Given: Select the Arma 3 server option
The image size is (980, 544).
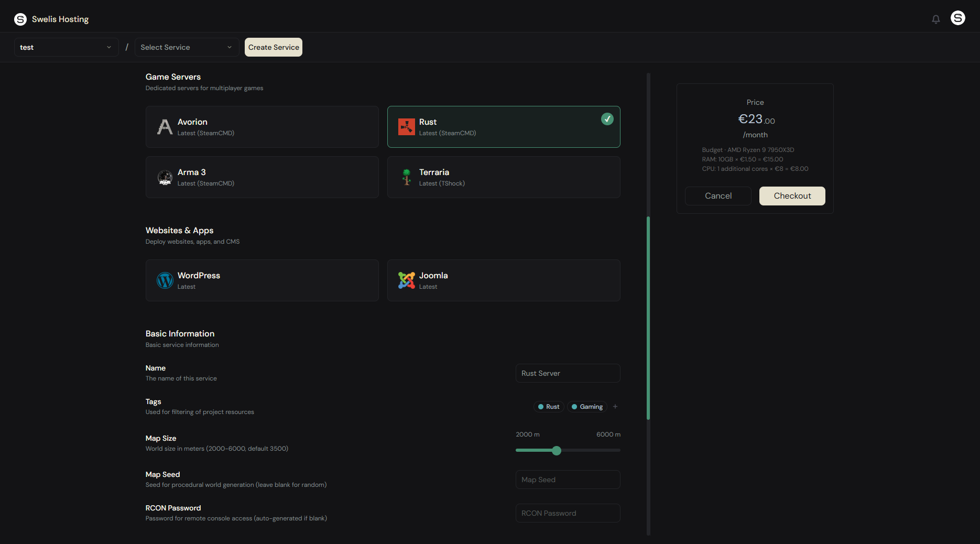Looking at the screenshot, I should pos(262,177).
